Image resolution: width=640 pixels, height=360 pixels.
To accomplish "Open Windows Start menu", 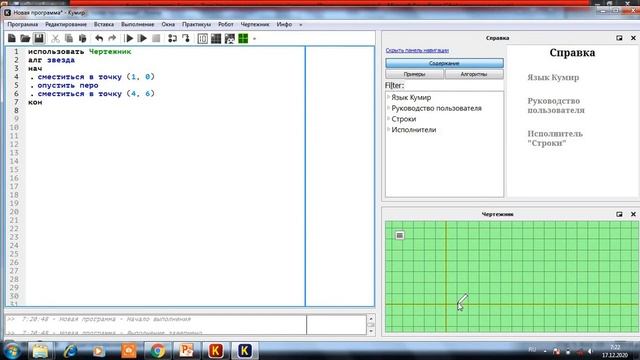I will [x=12, y=351].
